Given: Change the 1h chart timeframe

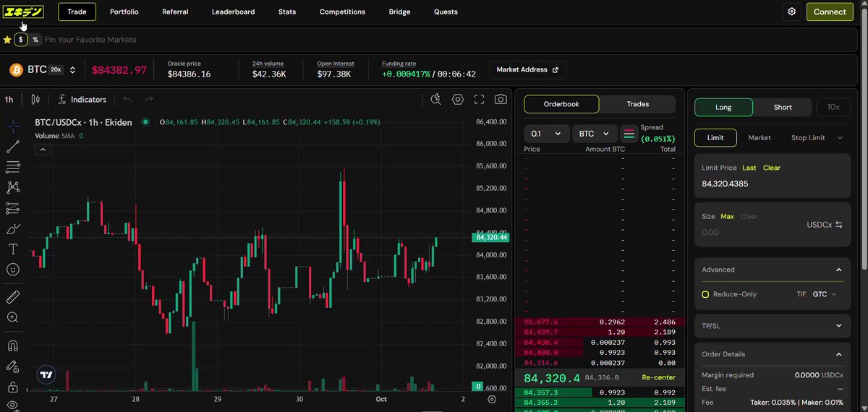Looking at the screenshot, I should tap(9, 100).
